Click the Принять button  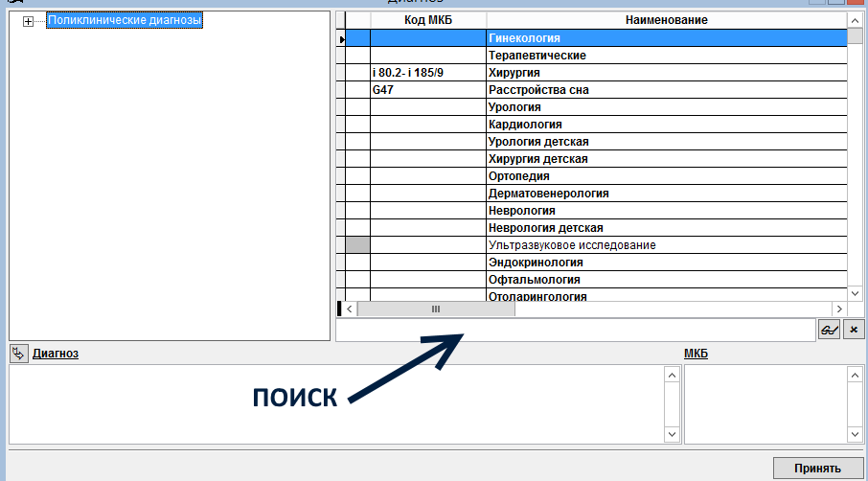(x=816, y=468)
